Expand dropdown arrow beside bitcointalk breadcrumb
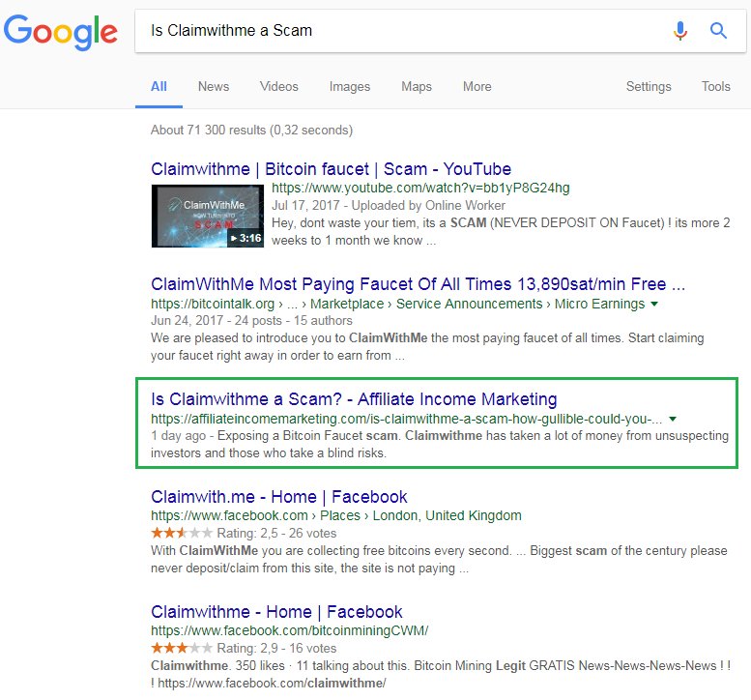Screen dimensions: 751x700 click(654, 304)
